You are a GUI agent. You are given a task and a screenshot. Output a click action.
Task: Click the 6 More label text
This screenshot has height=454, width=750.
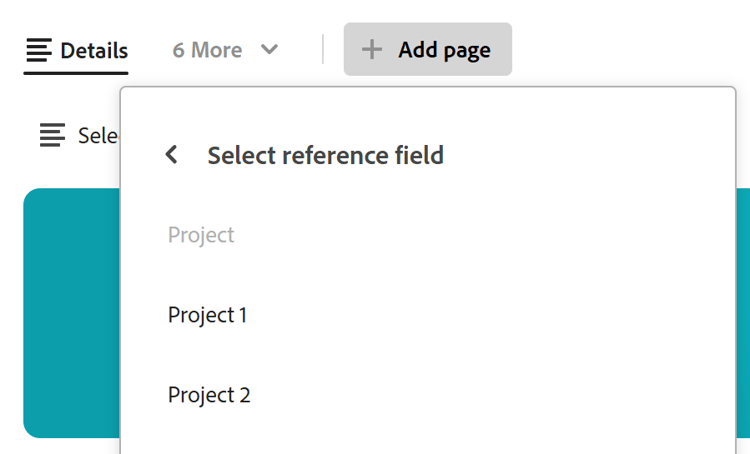pyautogui.click(x=207, y=50)
